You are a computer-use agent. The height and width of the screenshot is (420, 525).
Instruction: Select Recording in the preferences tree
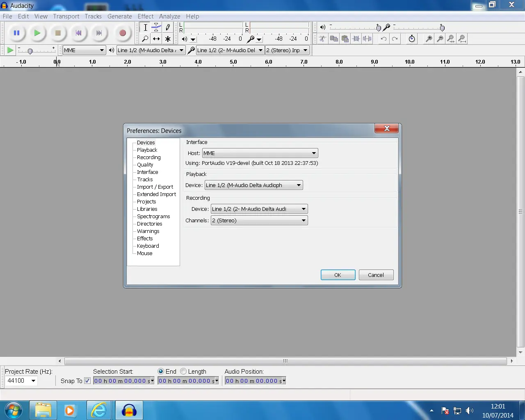(149, 157)
